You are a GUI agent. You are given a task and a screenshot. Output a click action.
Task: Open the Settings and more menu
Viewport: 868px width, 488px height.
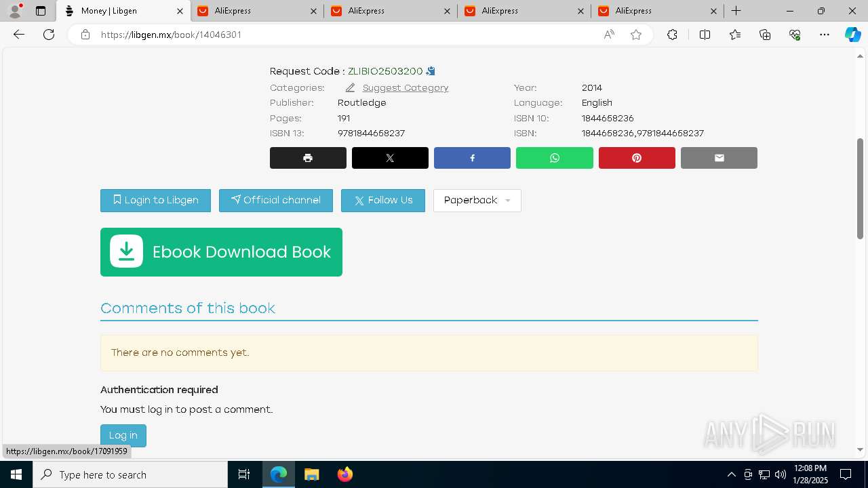tap(825, 35)
